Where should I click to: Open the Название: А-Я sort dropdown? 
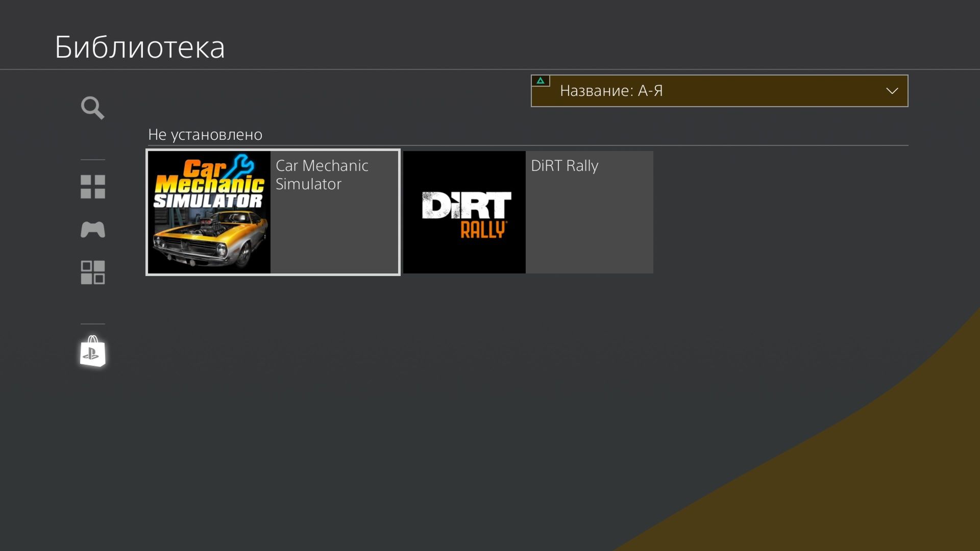[719, 91]
